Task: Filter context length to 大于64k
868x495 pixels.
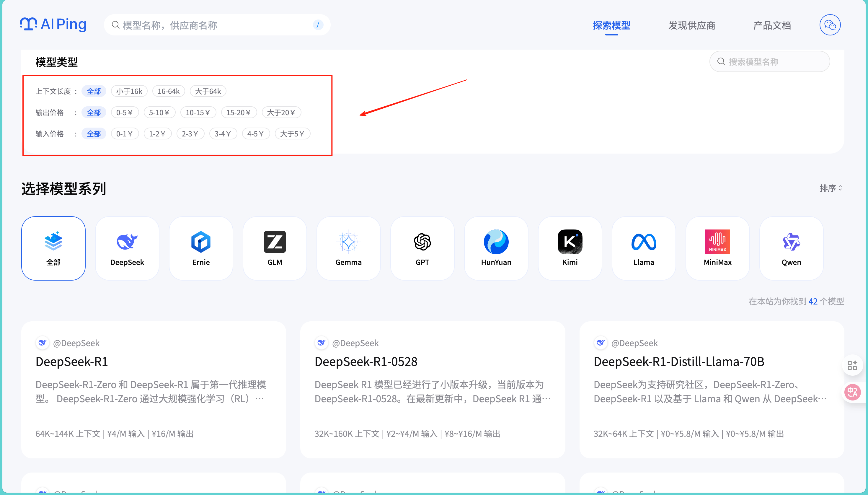Action: click(x=208, y=91)
